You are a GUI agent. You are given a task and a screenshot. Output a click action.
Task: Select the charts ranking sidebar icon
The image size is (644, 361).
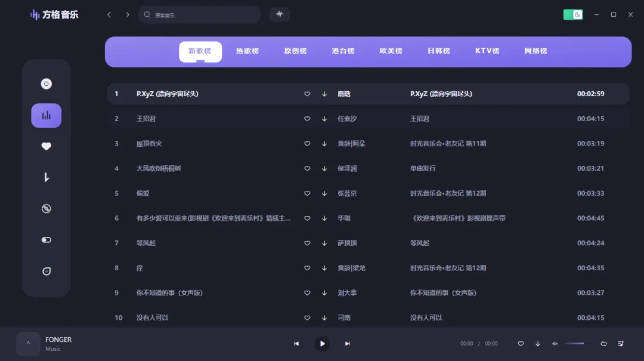[x=47, y=116]
